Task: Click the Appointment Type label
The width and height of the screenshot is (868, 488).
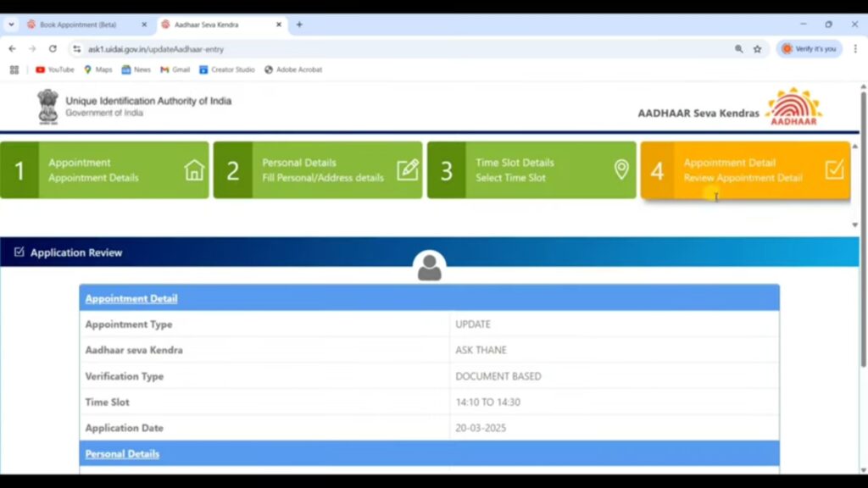Action: click(129, 324)
